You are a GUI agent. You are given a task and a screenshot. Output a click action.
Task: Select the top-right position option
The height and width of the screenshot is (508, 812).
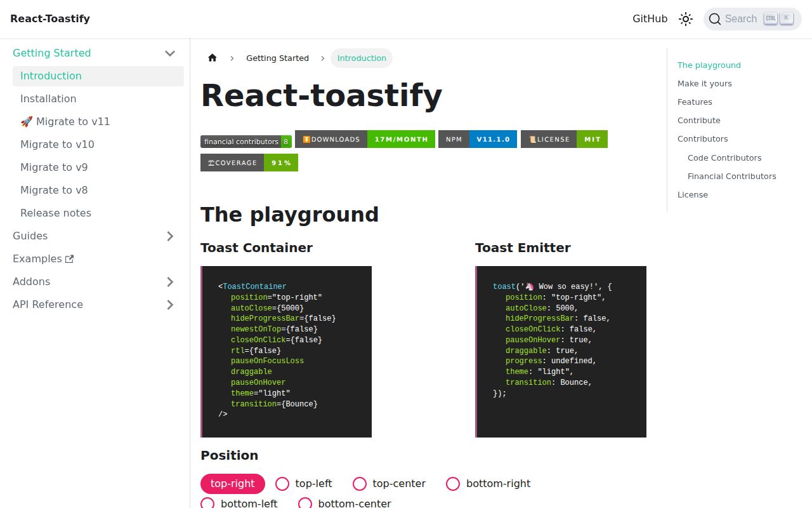(x=233, y=484)
